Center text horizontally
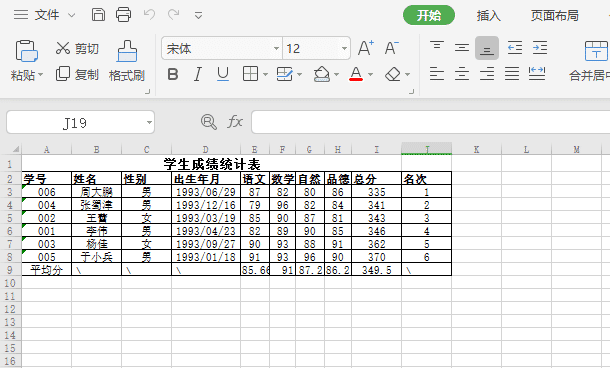 pos(462,74)
